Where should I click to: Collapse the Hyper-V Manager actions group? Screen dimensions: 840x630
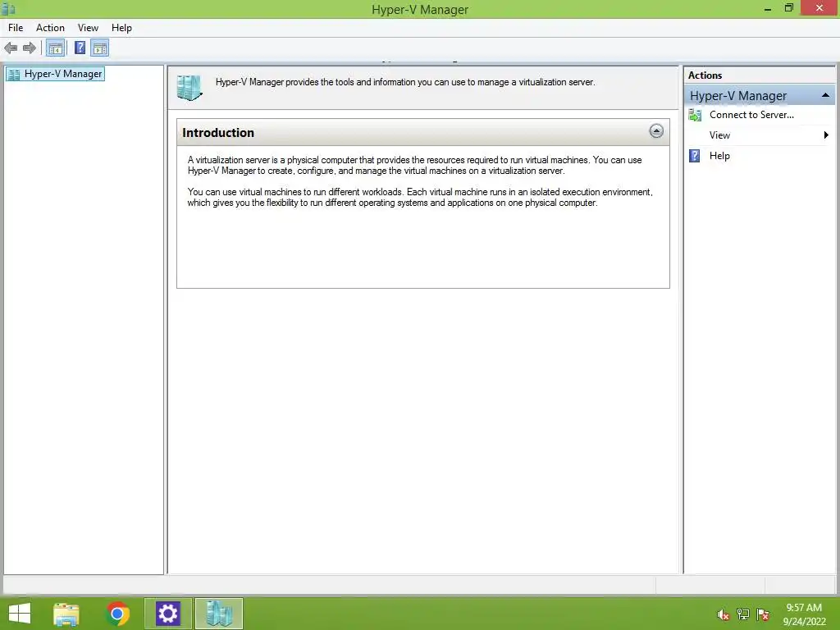tap(825, 95)
